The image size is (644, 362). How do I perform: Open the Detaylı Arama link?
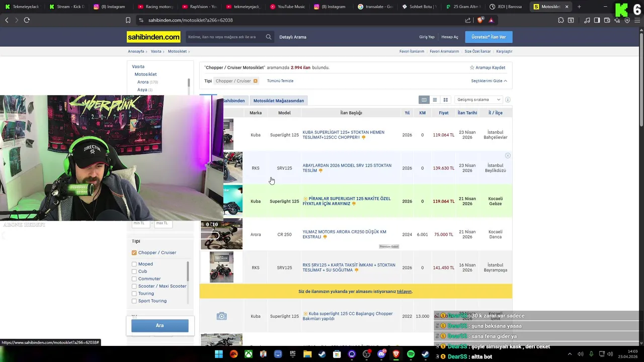[293, 37]
